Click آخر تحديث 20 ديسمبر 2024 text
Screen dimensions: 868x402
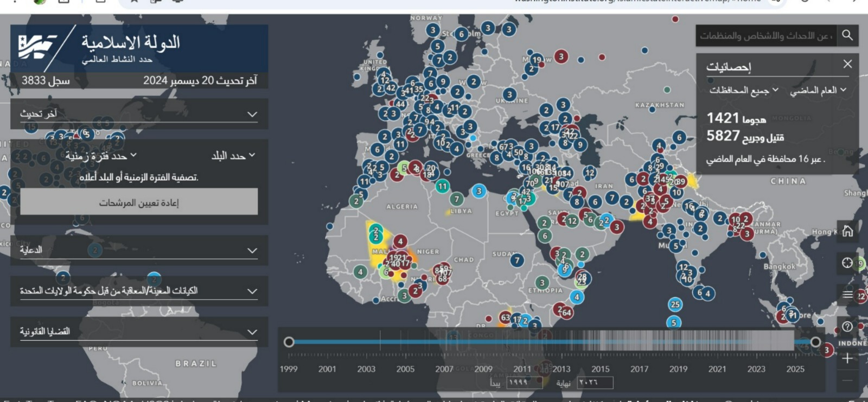(x=200, y=80)
